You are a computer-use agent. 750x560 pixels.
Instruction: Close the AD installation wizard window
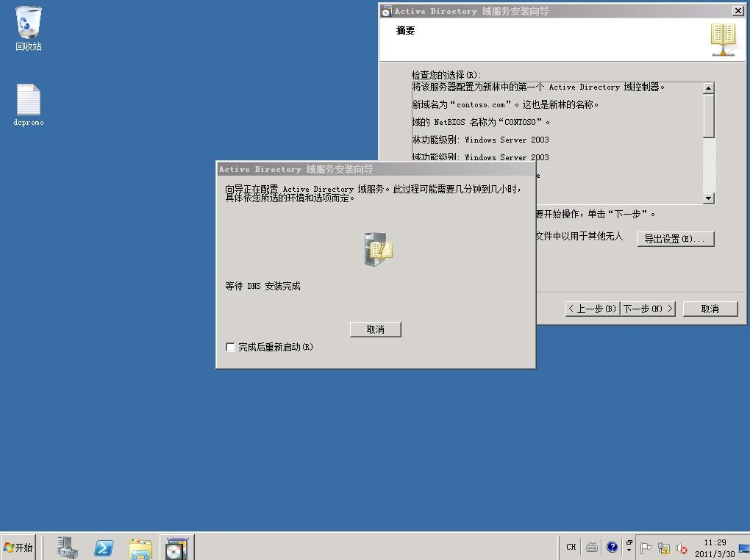738,10
